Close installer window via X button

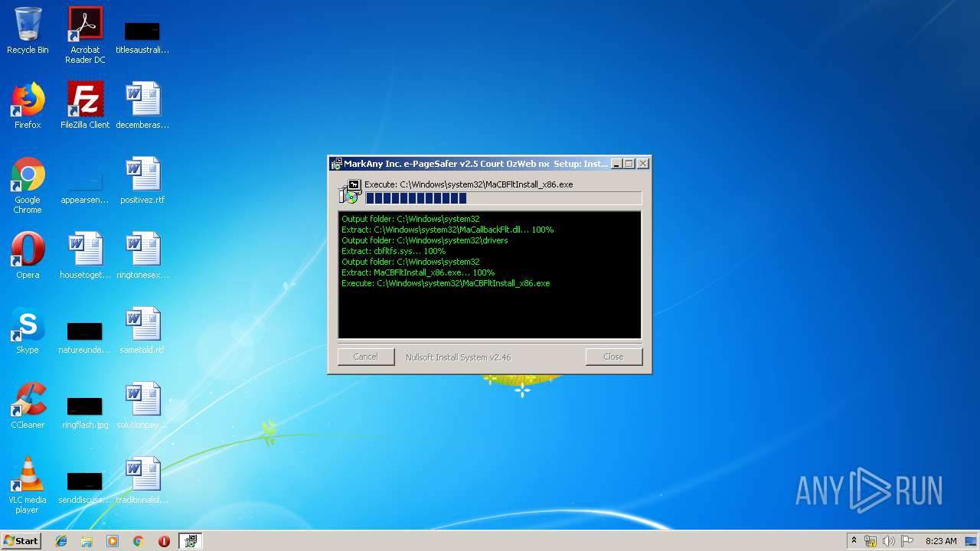coord(643,164)
